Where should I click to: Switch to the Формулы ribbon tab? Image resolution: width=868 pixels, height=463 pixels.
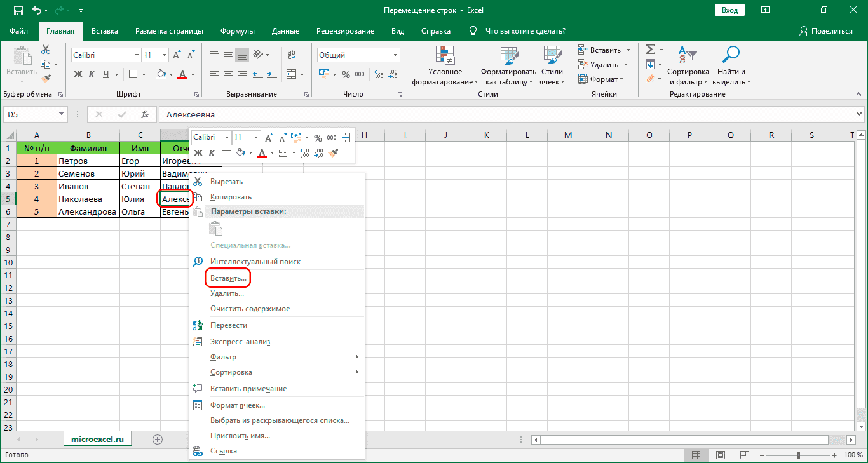(237, 31)
